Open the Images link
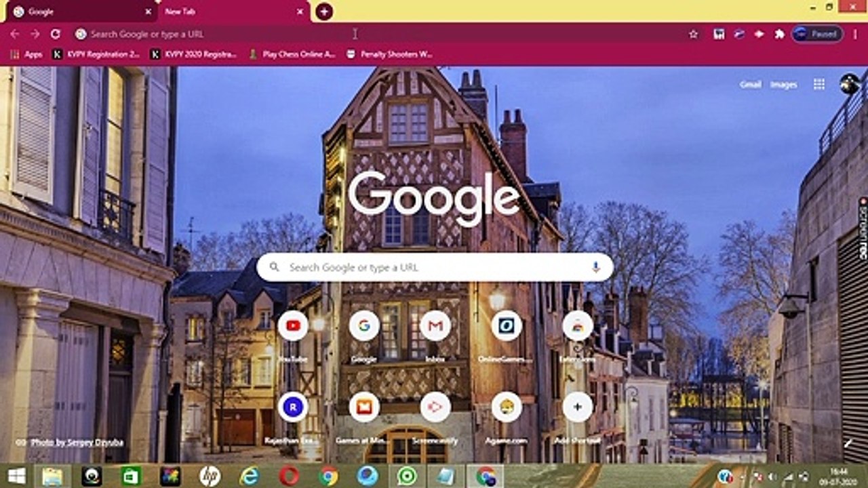The height and width of the screenshot is (488, 868). click(x=783, y=85)
